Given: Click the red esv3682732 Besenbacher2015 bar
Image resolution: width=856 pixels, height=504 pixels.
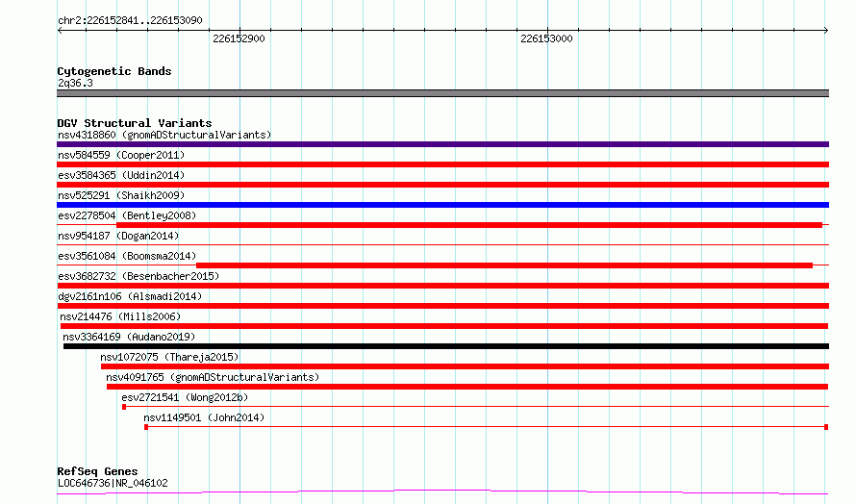Looking at the screenshot, I should pos(442,286).
